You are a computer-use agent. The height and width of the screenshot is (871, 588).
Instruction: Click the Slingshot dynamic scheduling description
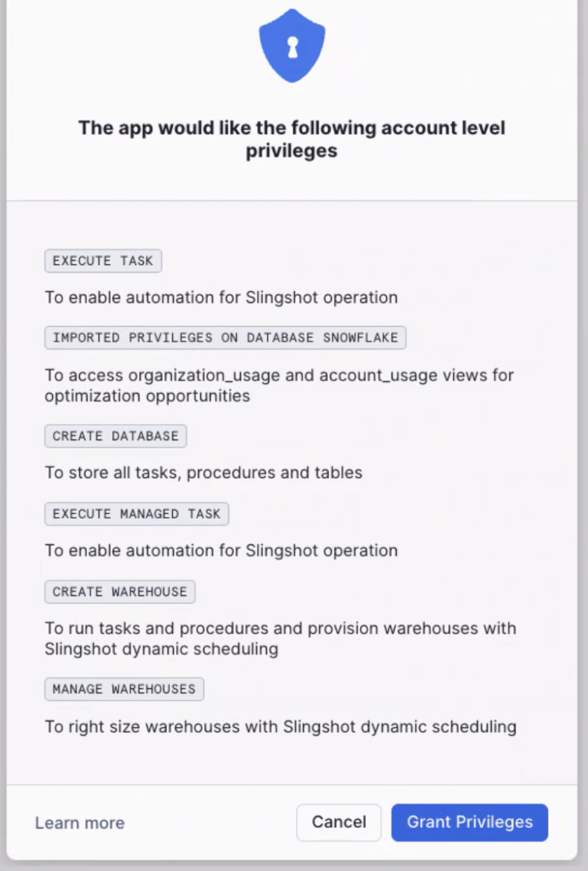[x=280, y=639]
